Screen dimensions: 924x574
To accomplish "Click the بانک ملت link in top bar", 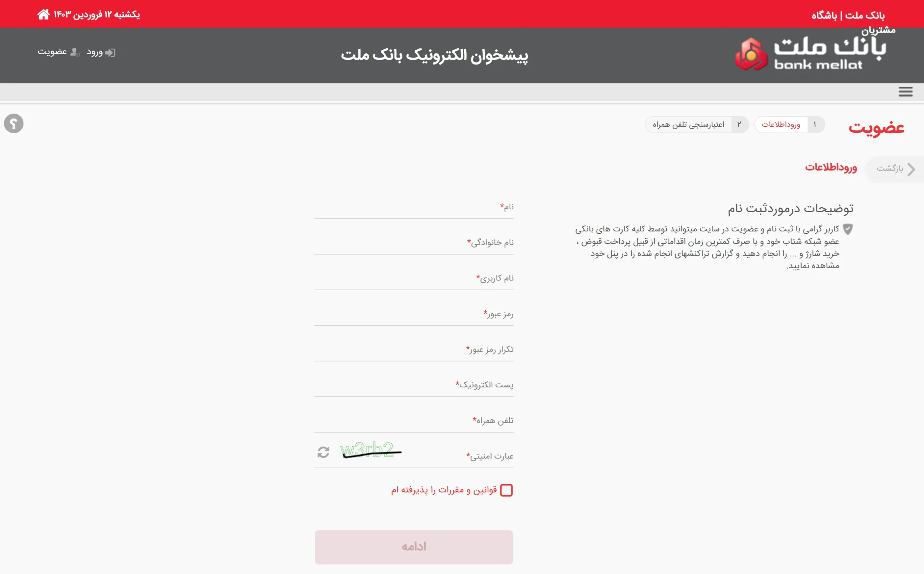I will [x=865, y=15].
